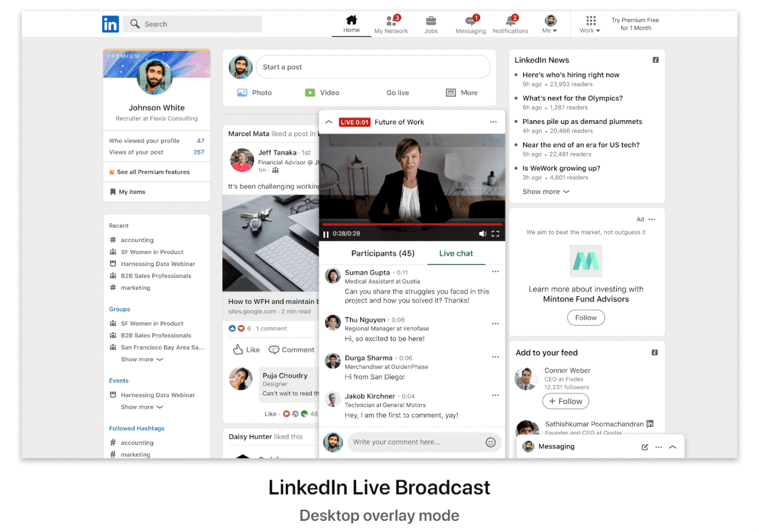The height and width of the screenshot is (532, 759).
Task: Pause the live video playback
Action: (x=326, y=234)
